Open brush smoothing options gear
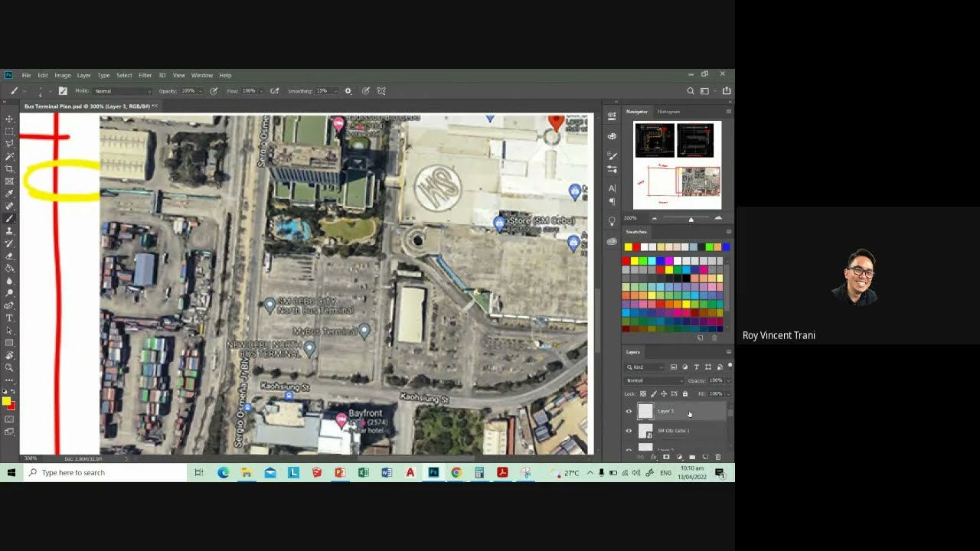980x551 pixels. pos(348,91)
